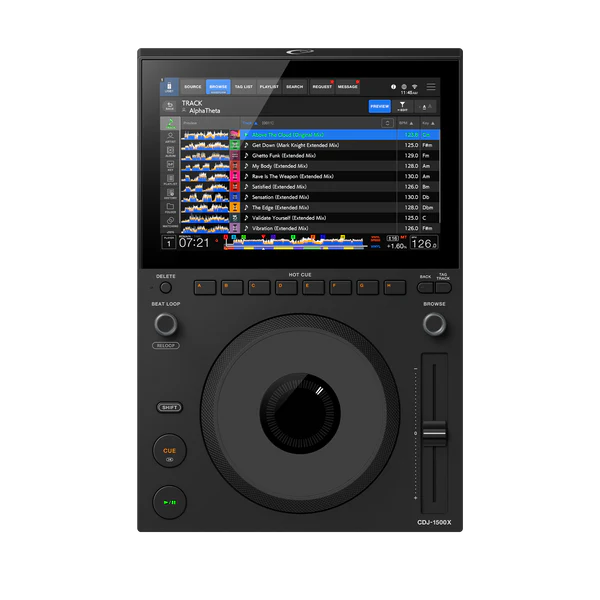Open the REQUEST tab
Viewport: 600px width, 600px height.
point(322,87)
